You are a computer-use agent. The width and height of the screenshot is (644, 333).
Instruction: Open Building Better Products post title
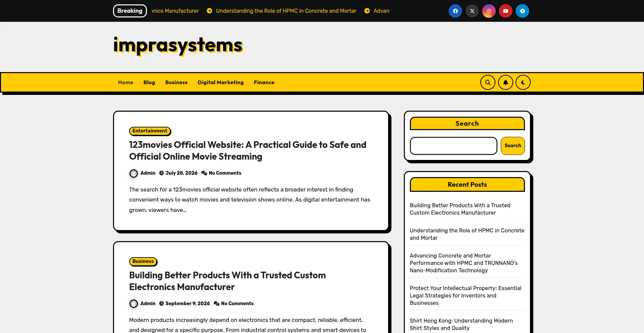tap(227, 281)
